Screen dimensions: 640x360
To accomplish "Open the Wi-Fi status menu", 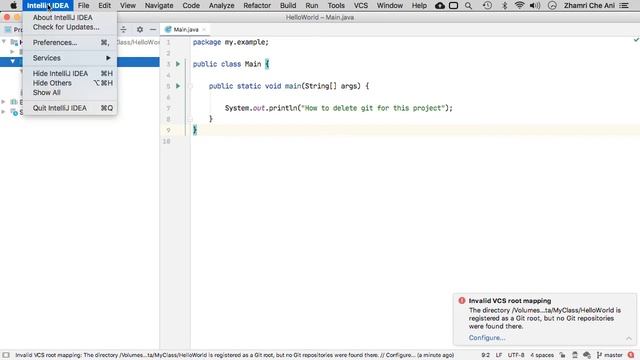I will (519, 5).
